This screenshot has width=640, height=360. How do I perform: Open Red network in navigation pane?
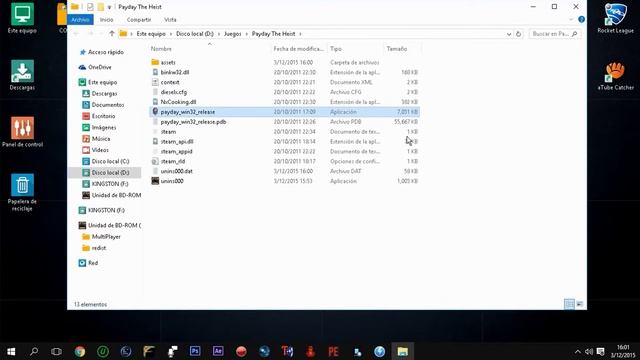pos(93,263)
